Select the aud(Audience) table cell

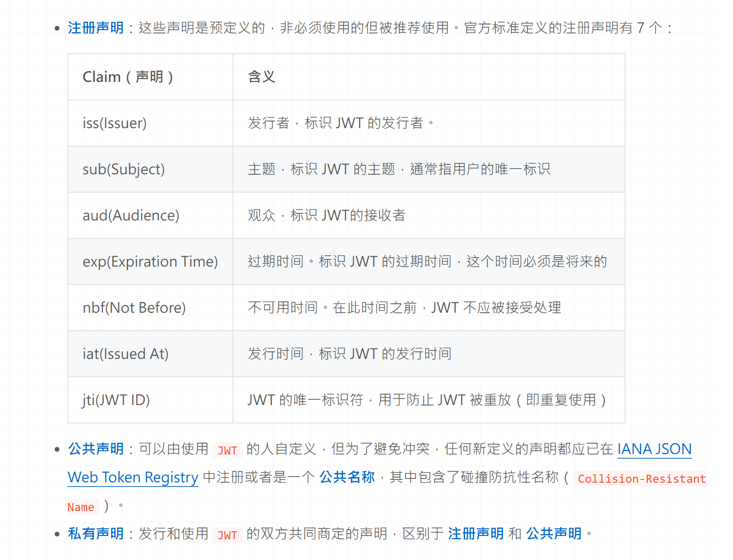click(131, 216)
